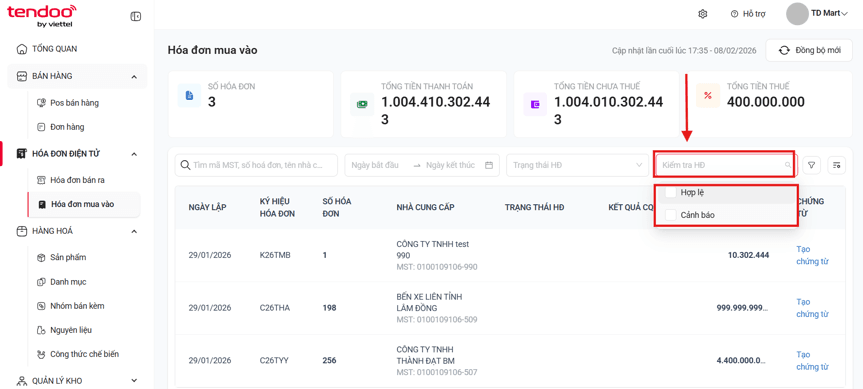Collapse the BÁN HÀNG section chevron
This screenshot has height=389, width=863.
(134, 76)
